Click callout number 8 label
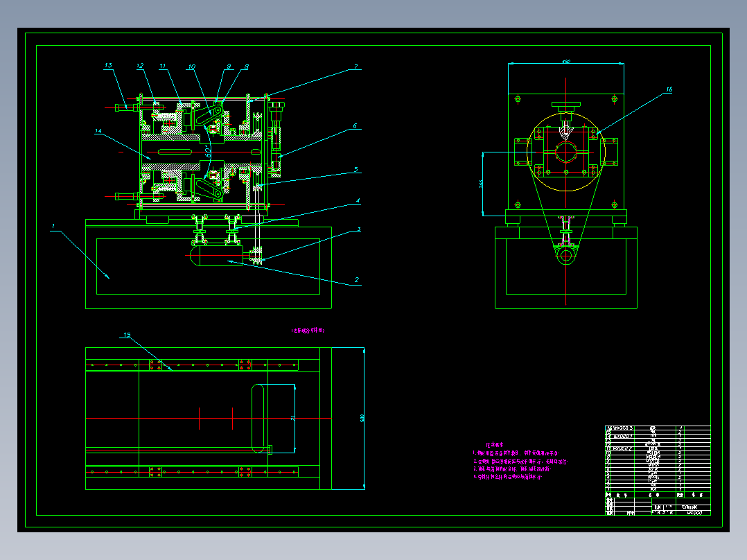The image size is (747, 560). [247, 67]
